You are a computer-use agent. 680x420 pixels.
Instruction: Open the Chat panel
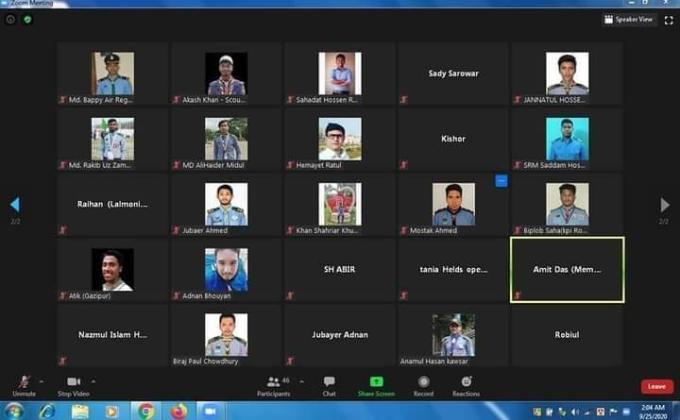point(329,384)
